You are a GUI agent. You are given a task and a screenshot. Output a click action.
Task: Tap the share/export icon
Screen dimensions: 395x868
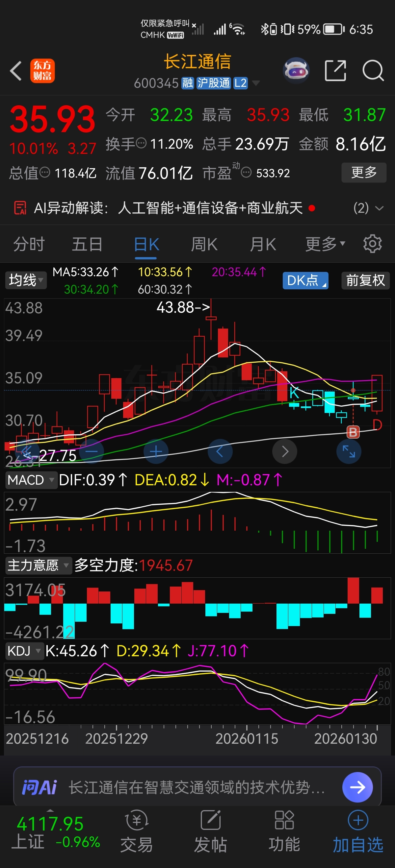(335, 71)
